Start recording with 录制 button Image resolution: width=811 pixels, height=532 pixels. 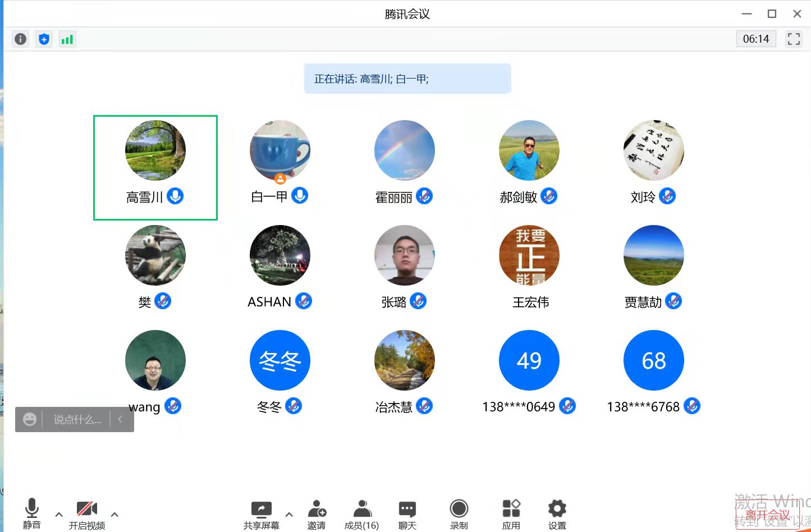coord(459,514)
